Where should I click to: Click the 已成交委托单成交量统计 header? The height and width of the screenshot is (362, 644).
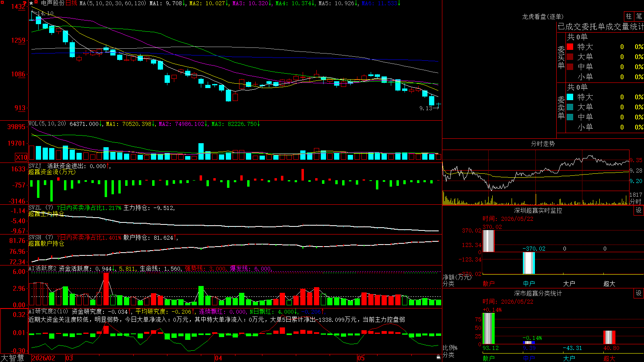pos(601,27)
